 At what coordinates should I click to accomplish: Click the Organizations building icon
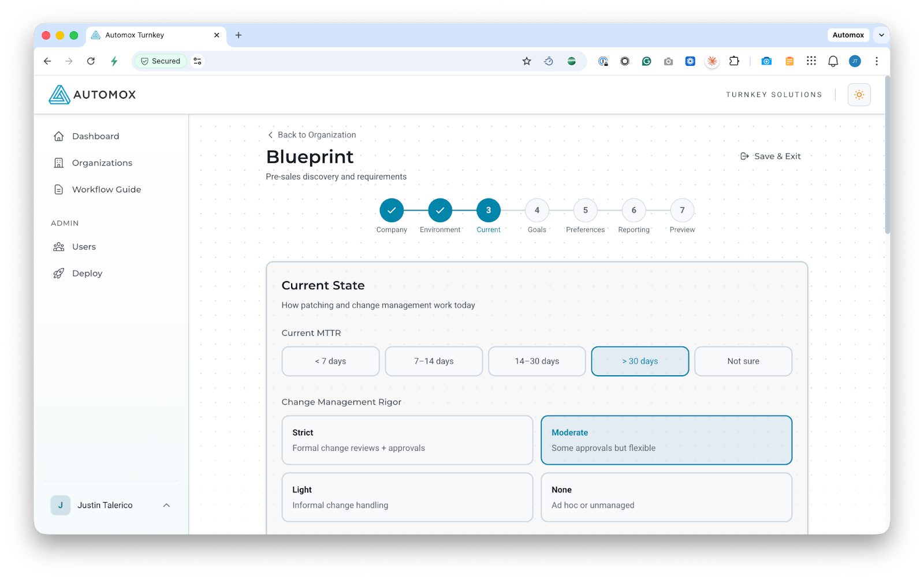tap(58, 163)
